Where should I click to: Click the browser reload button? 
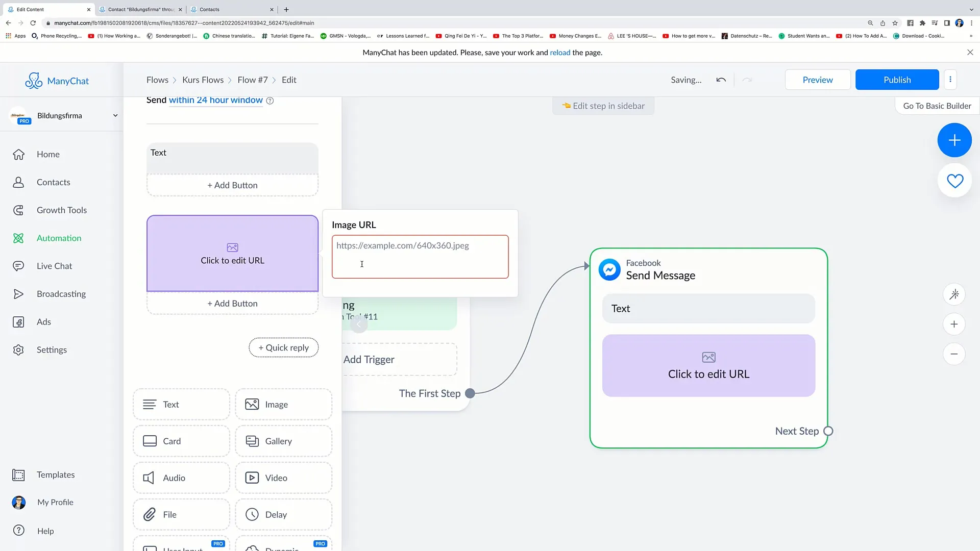coord(33,23)
